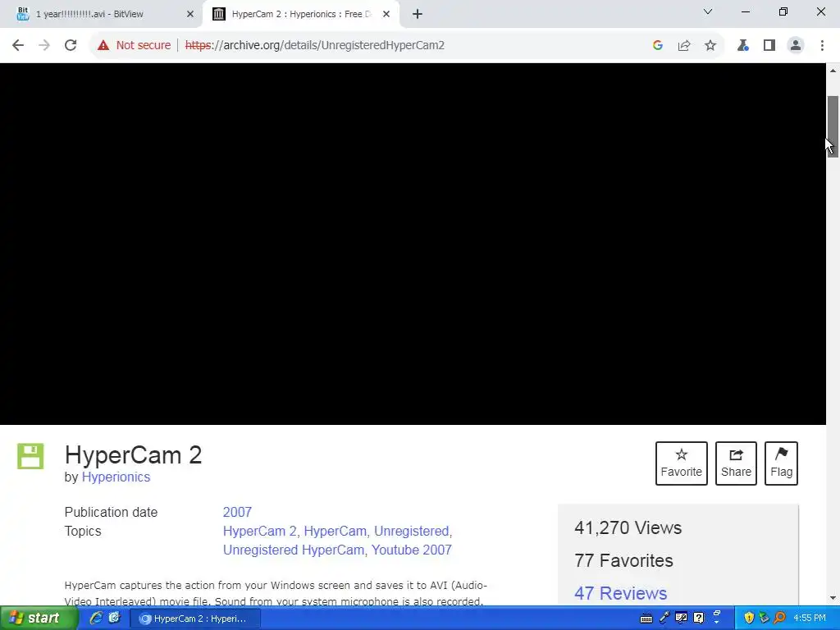Click the scrollbar down arrow

[x=833, y=598]
